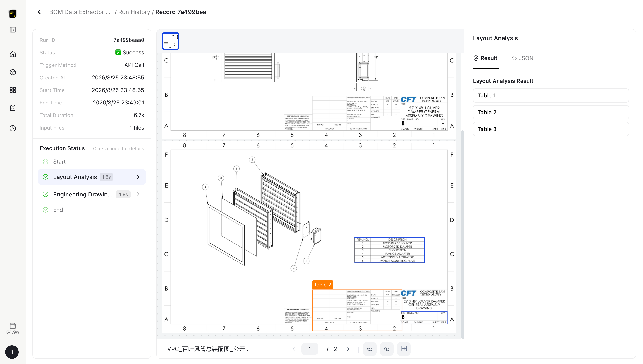Toggle the sidebar panel icon
Image resolution: width=643 pixels, height=364 pixels.
[13, 30]
